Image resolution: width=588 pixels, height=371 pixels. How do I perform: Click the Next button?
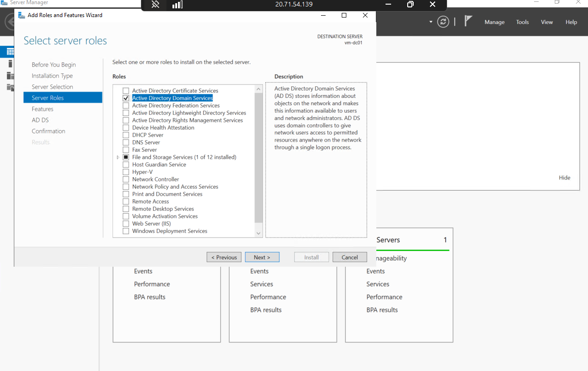(262, 257)
